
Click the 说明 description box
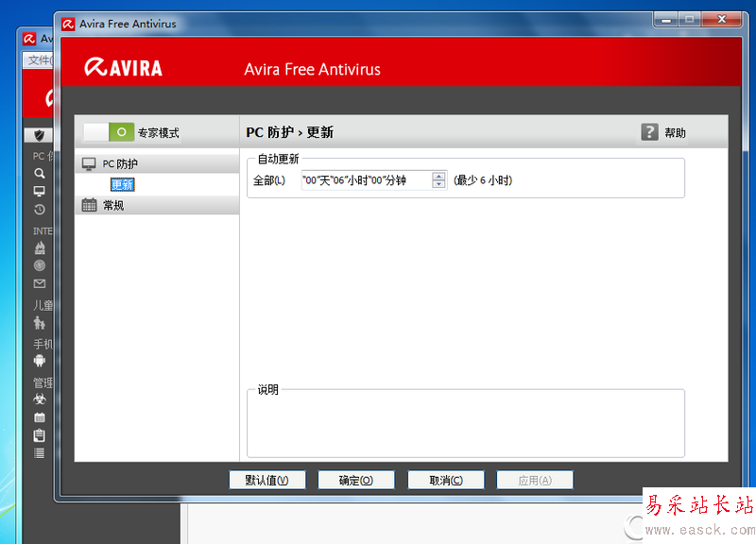(x=466, y=423)
